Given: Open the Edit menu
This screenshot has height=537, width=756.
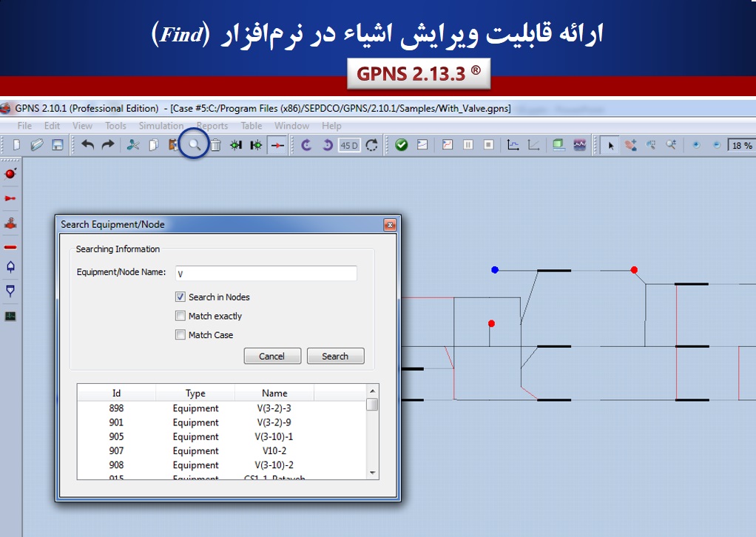Looking at the screenshot, I should coord(52,126).
